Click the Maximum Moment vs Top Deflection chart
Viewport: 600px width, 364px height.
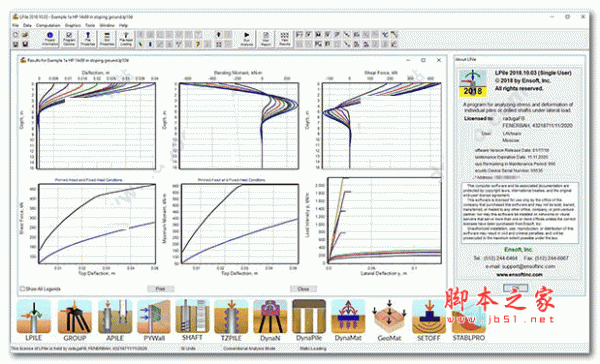[240, 224]
